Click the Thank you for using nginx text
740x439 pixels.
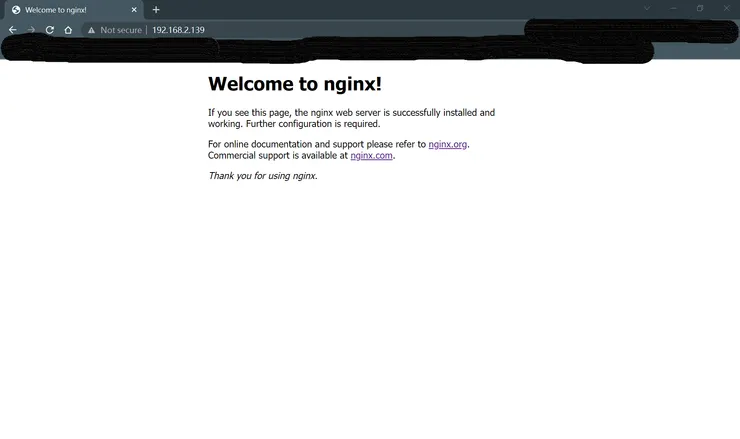click(263, 176)
